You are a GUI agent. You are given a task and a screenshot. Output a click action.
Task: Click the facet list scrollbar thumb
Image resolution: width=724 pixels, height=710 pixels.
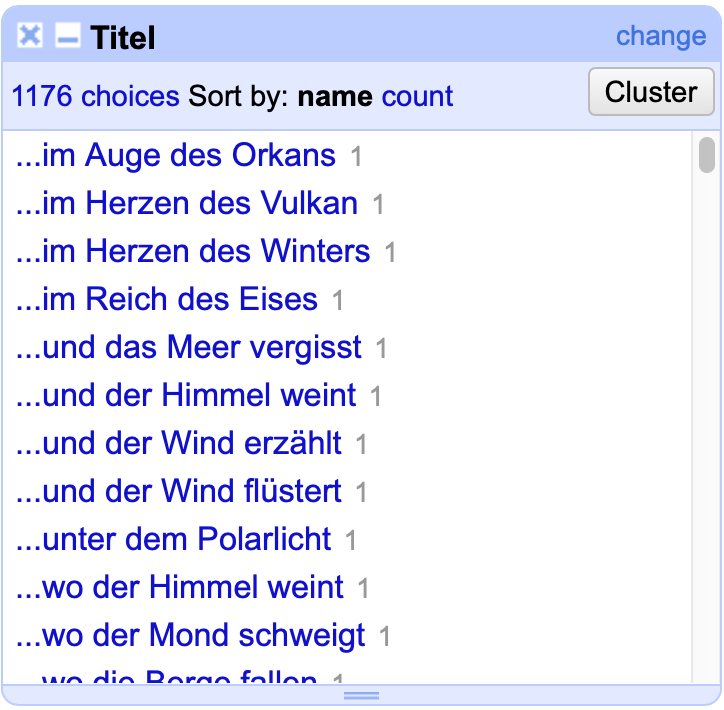[706, 155]
